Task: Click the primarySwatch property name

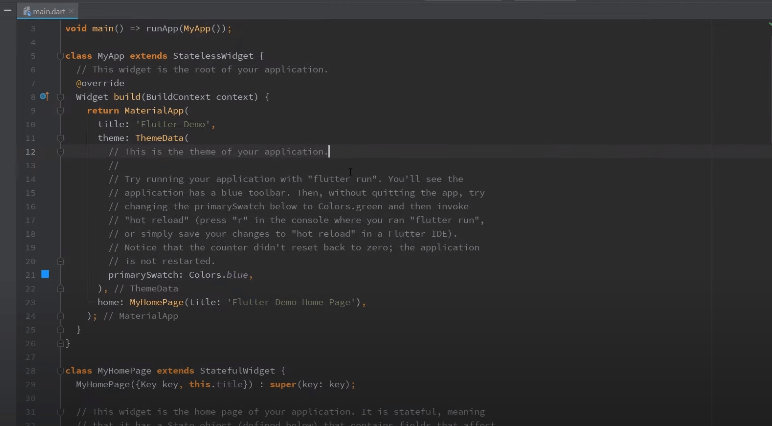Action: coord(145,275)
